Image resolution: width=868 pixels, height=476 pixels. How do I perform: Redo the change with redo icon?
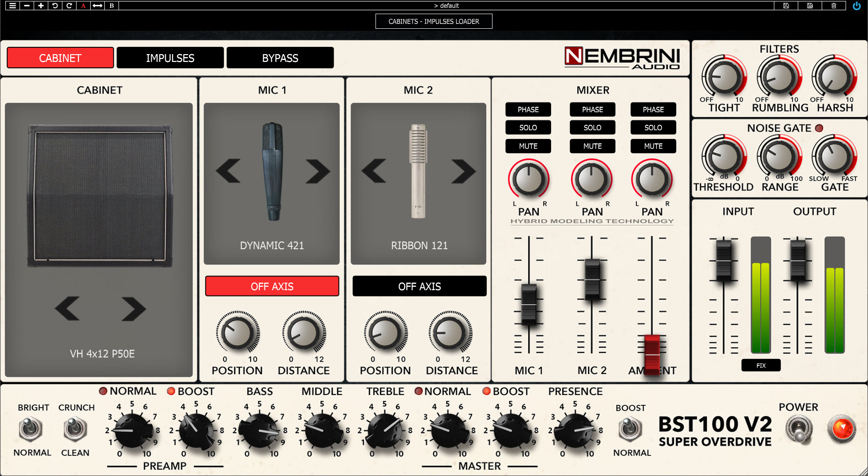point(69,6)
